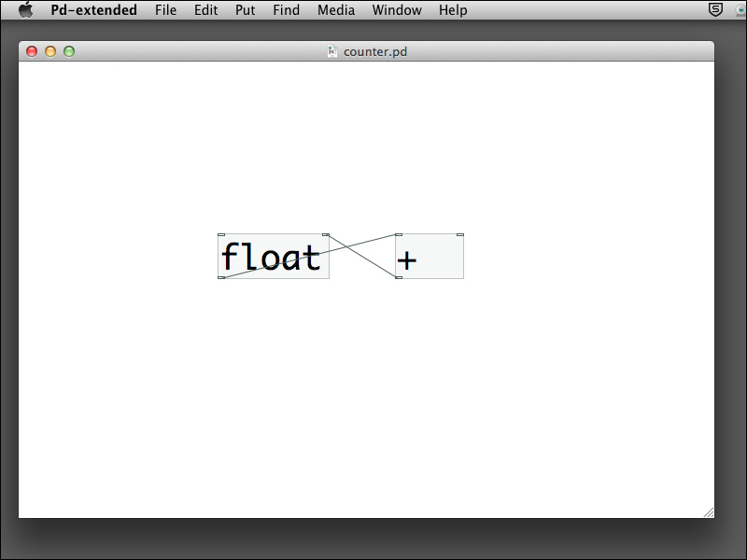Open the Help menu
Viewport: 747px width, 560px height.
click(x=453, y=10)
